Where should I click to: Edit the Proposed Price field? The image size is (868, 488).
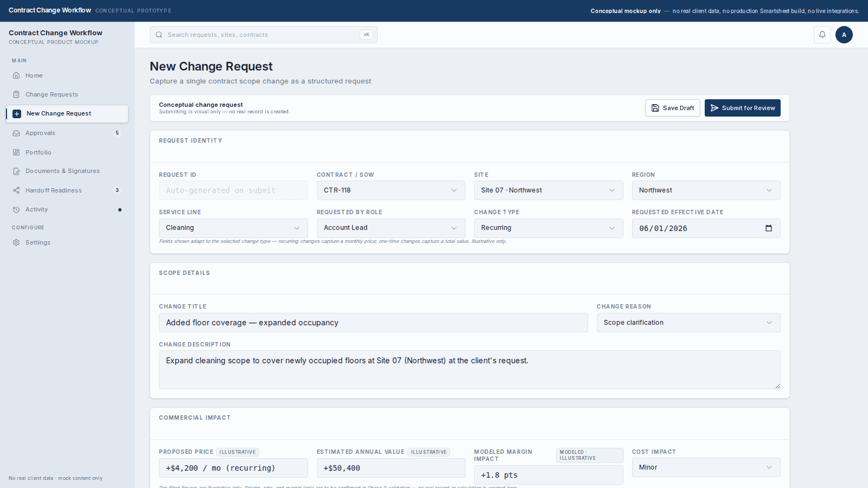(x=233, y=468)
